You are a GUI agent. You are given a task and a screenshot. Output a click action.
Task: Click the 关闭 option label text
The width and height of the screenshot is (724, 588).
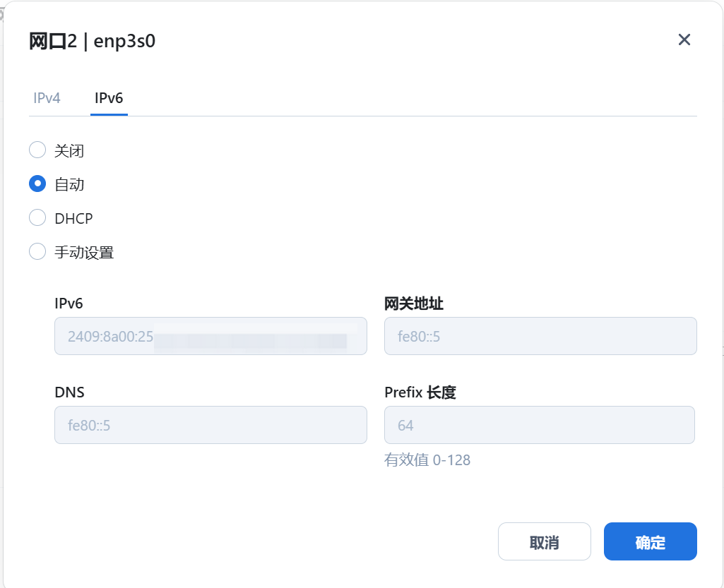pyautogui.click(x=69, y=150)
